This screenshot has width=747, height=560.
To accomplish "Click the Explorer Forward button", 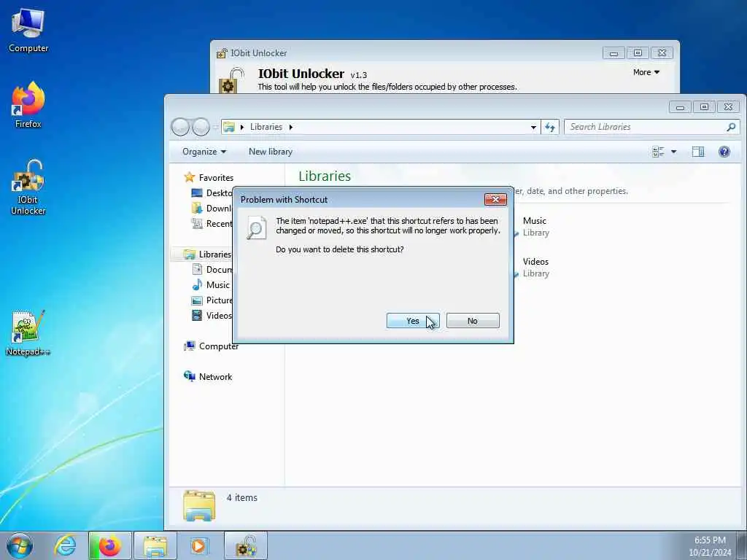I will tap(201, 127).
